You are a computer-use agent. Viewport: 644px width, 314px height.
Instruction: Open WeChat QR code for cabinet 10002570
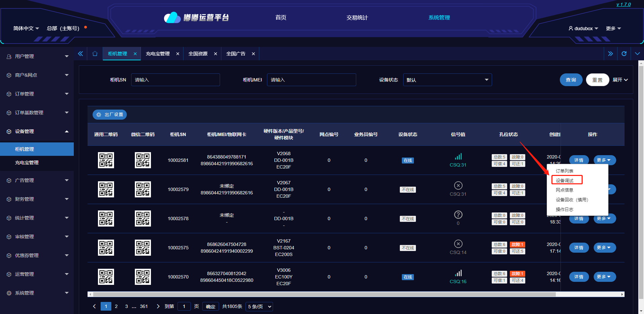point(143,277)
